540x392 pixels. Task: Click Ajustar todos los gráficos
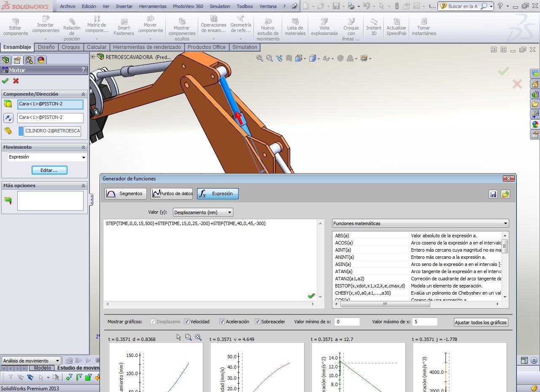tap(481, 322)
